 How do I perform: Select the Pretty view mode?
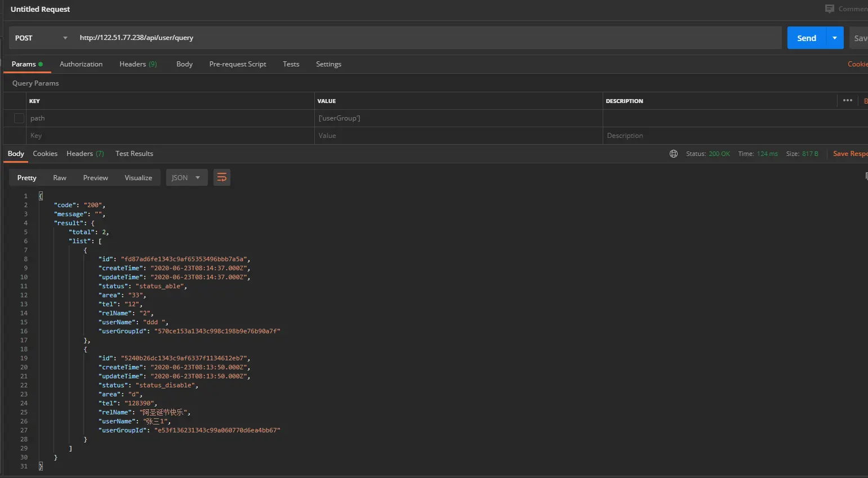[x=27, y=177]
